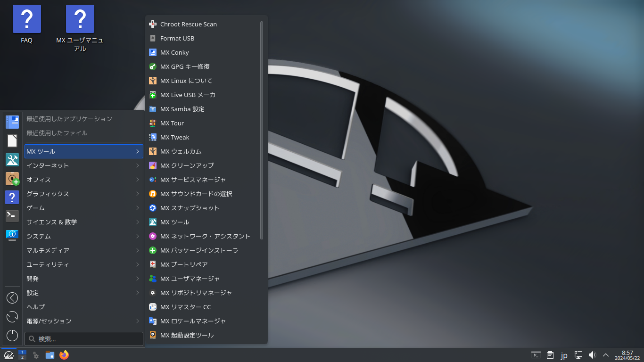Focus the 検索 search field
This screenshot has width=644, height=362.
click(x=84, y=339)
